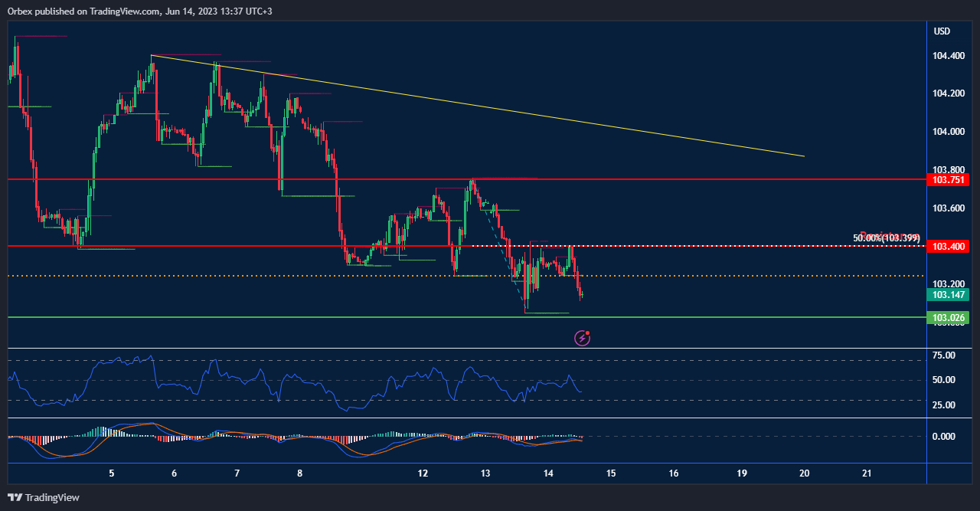Click the lightning bolt economic event icon
This screenshot has height=511, width=980.
point(583,337)
